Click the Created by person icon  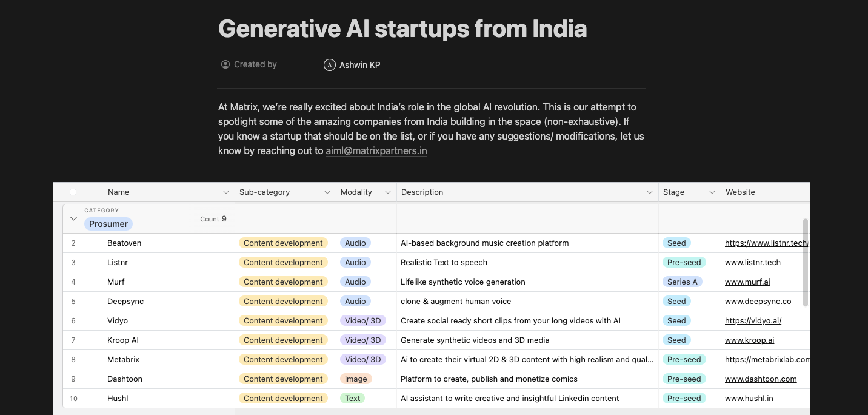pyautogui.click(x=225, y=64)
